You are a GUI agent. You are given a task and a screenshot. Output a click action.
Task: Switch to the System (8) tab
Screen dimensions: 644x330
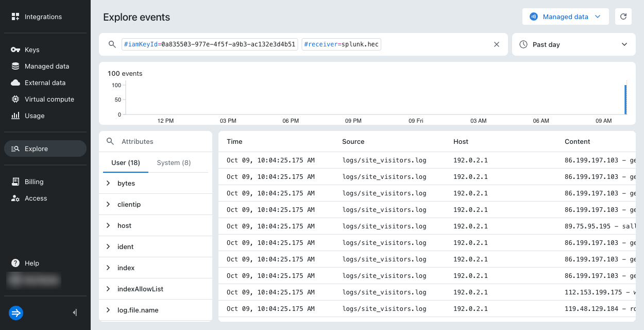pos(174,162)
